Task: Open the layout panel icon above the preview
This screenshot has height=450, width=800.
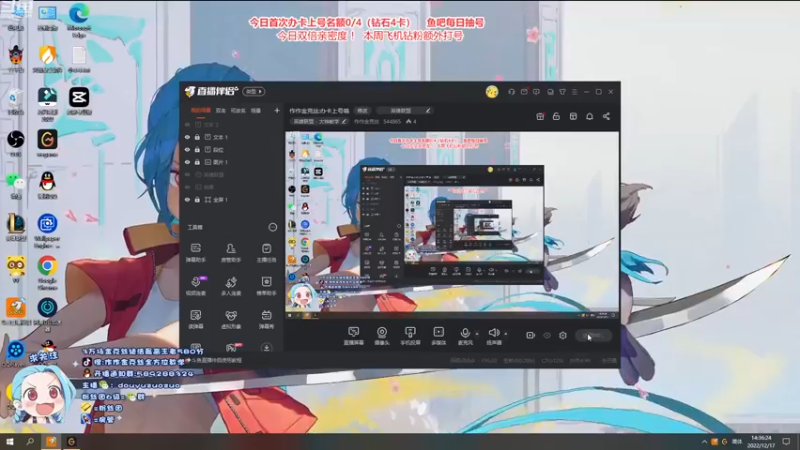Action: point(573,116)
